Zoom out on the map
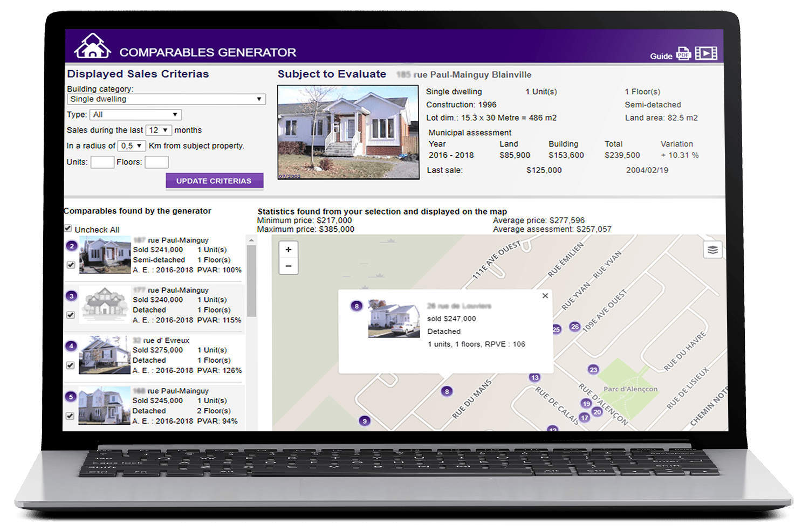Screen dimensions: 809x532 (x=289, y=266)
